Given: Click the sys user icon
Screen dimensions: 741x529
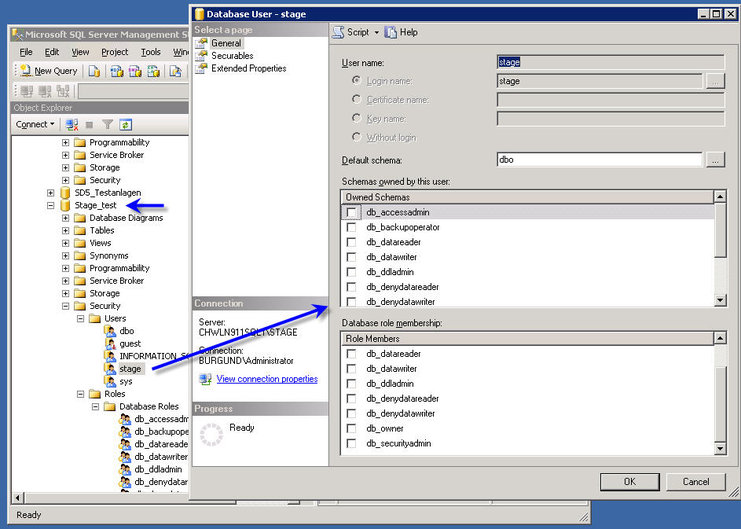Looking at the screenshot, I should [110, 382].
